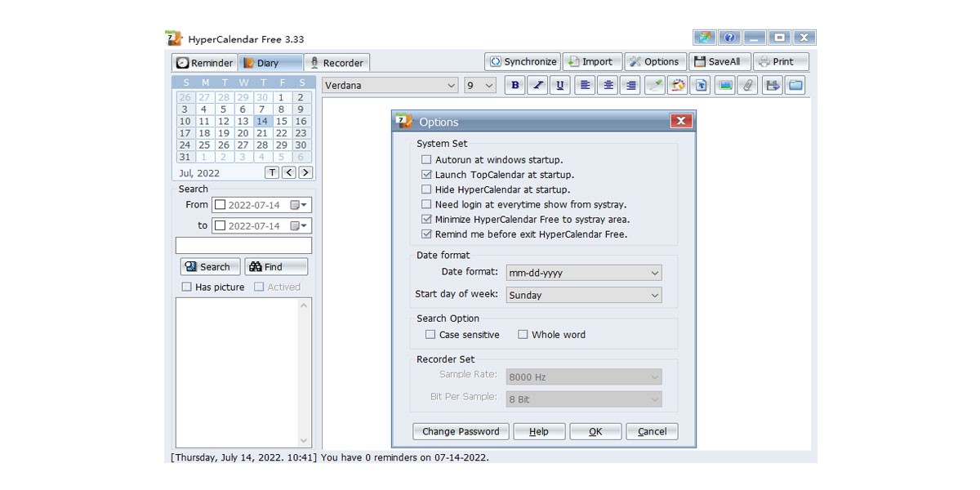Confirm options with OK button

pos(595,431)
